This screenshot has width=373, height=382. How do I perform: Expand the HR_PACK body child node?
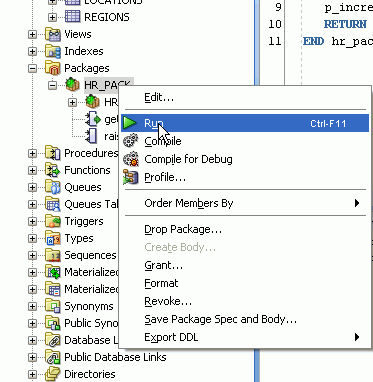73,102
